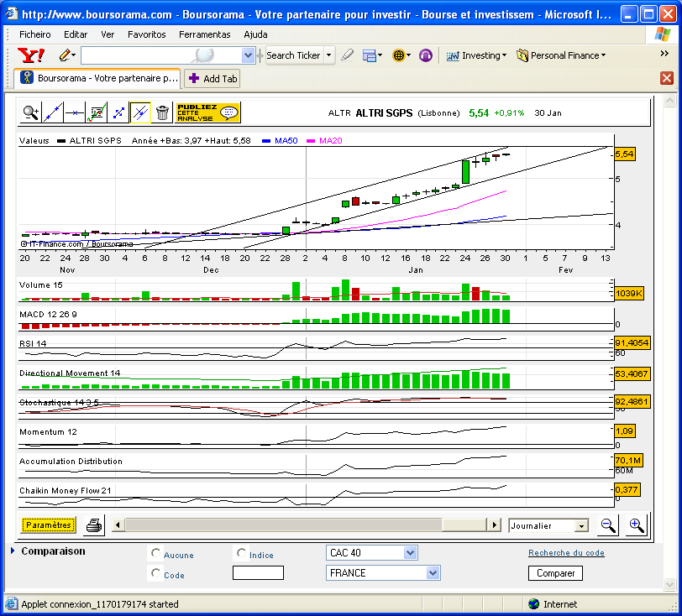Click the Code text input field

[x=258, y=573]
